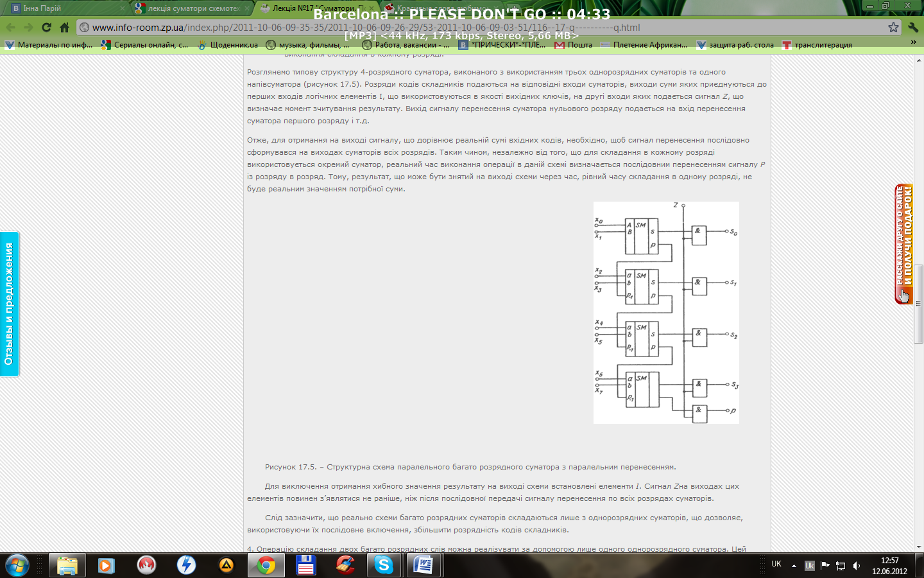The image size is (924, 578).
Task: Open the red cleaner app taskbar icon
Action: tap(345, 566)
